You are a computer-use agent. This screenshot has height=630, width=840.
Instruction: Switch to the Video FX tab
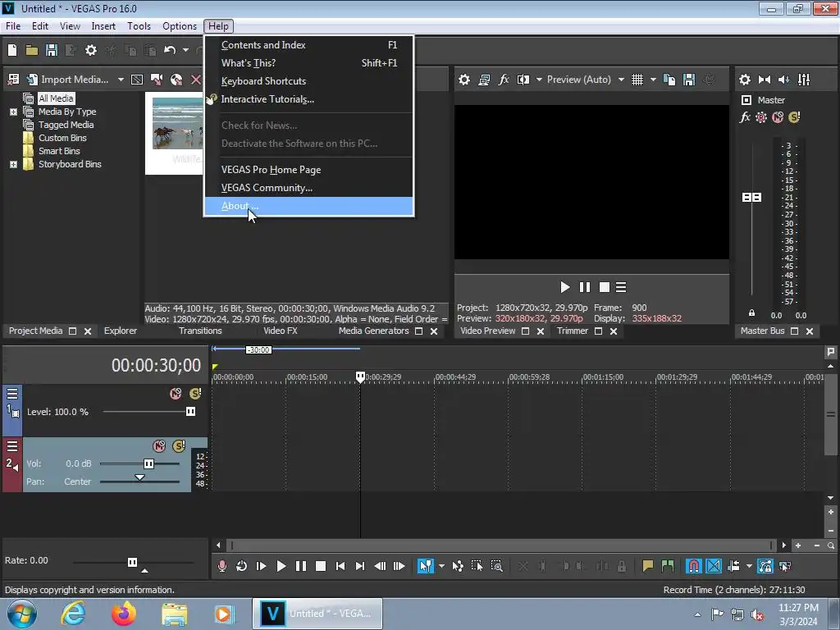click(x=281, y=331)
